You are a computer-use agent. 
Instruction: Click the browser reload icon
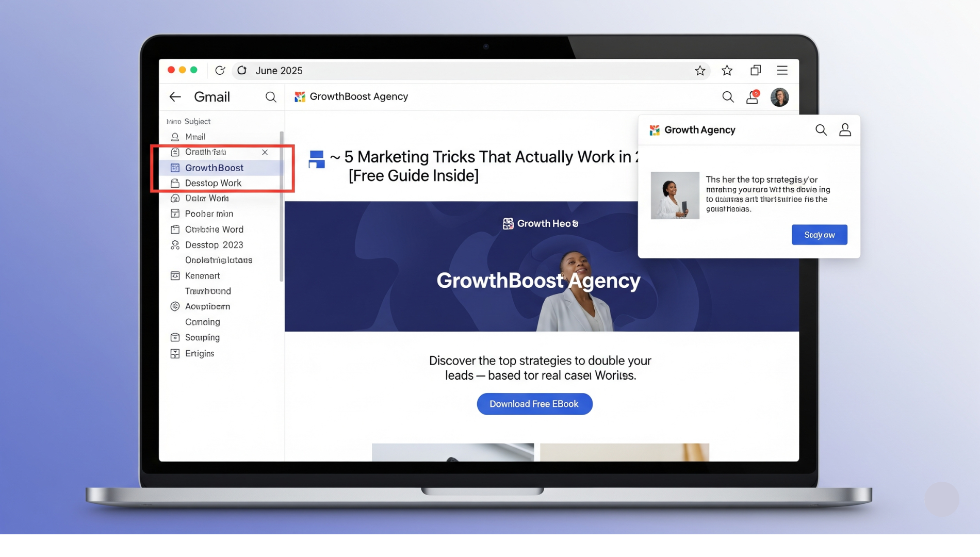(x=220, y=70)
